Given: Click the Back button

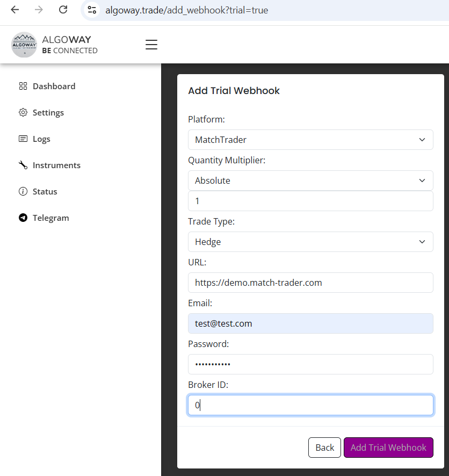Looking at the screenshot, I should tap(324, 448).
